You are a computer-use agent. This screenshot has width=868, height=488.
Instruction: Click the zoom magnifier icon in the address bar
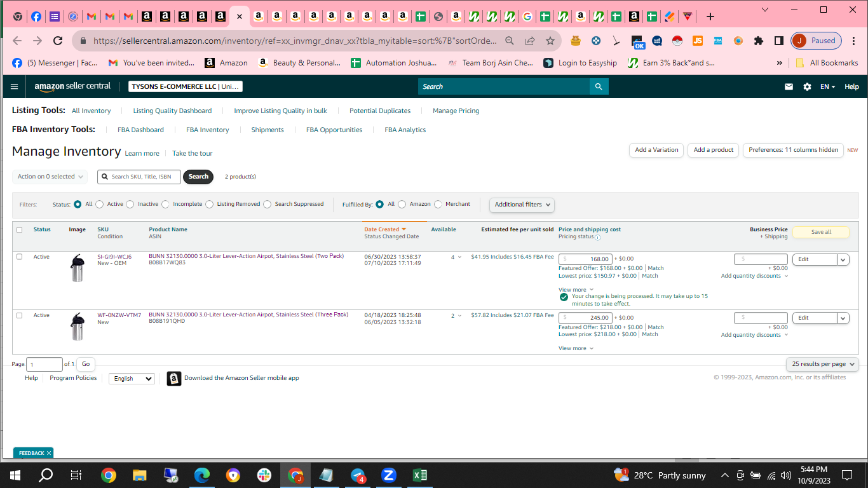tap(510, 41)
